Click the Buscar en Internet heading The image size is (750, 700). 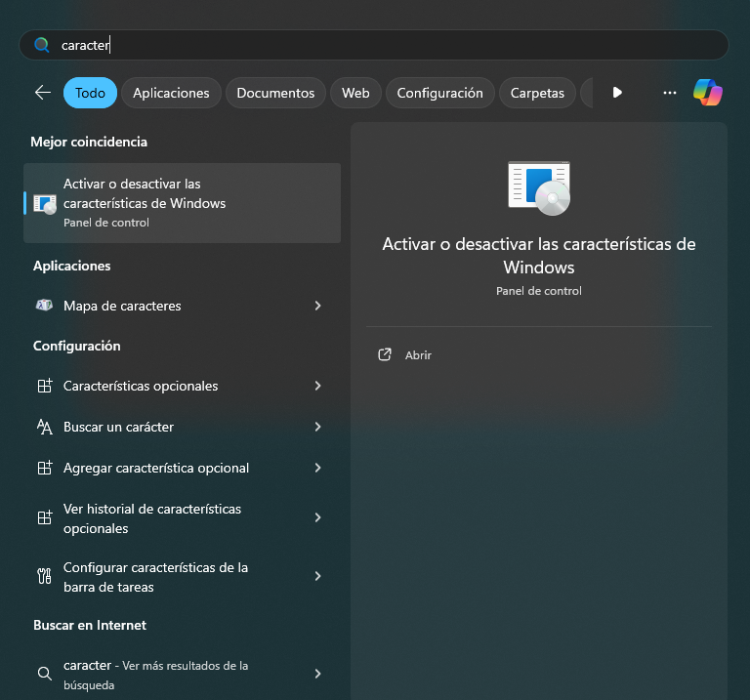[90, 625]
